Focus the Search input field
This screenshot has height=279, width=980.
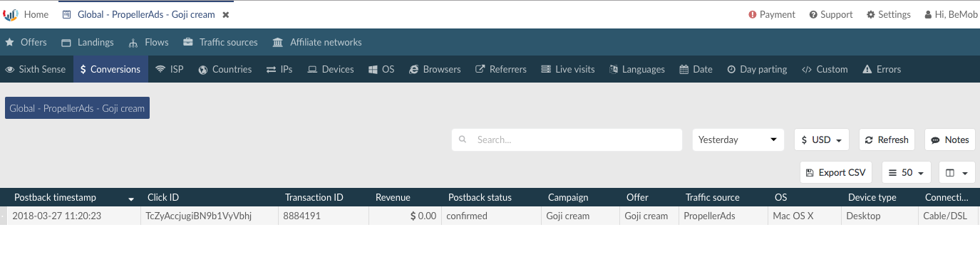[x=567, y=139]
